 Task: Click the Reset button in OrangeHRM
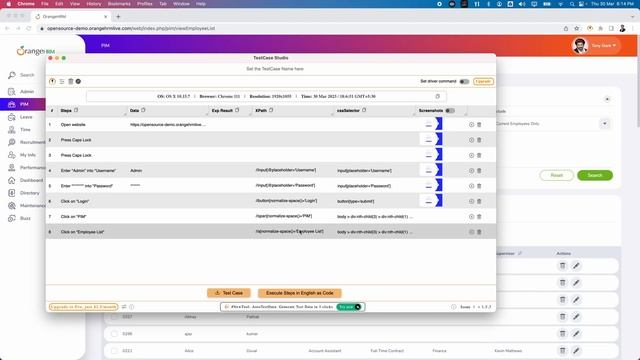click(x=557, y=176)
